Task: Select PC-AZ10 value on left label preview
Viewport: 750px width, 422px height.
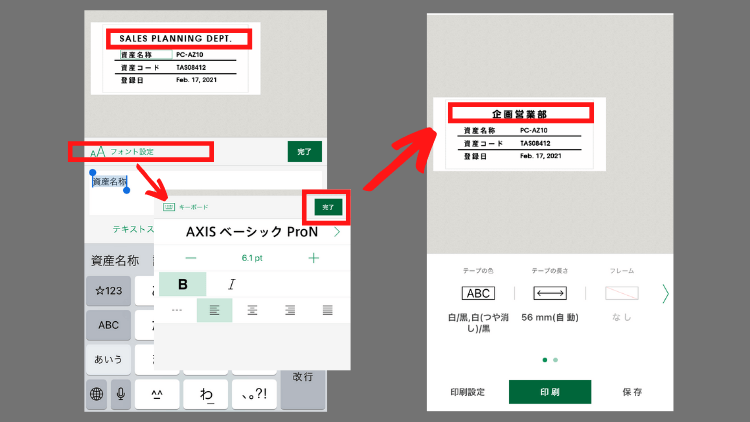Action: point(189,55)
